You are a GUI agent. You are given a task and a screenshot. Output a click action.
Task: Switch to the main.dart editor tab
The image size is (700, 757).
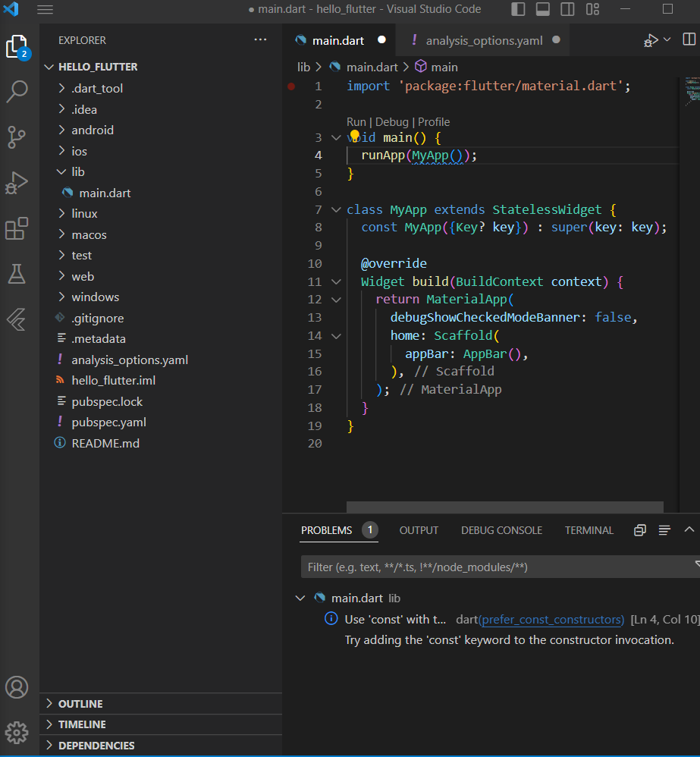[338, 40]
